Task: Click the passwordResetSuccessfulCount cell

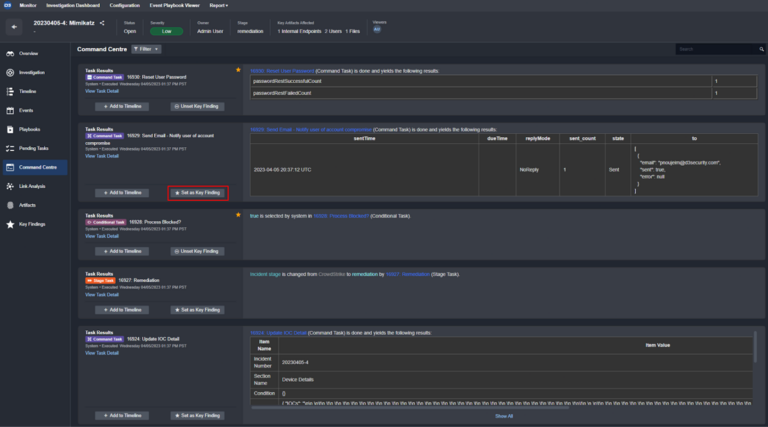Action: coord(480,81)
